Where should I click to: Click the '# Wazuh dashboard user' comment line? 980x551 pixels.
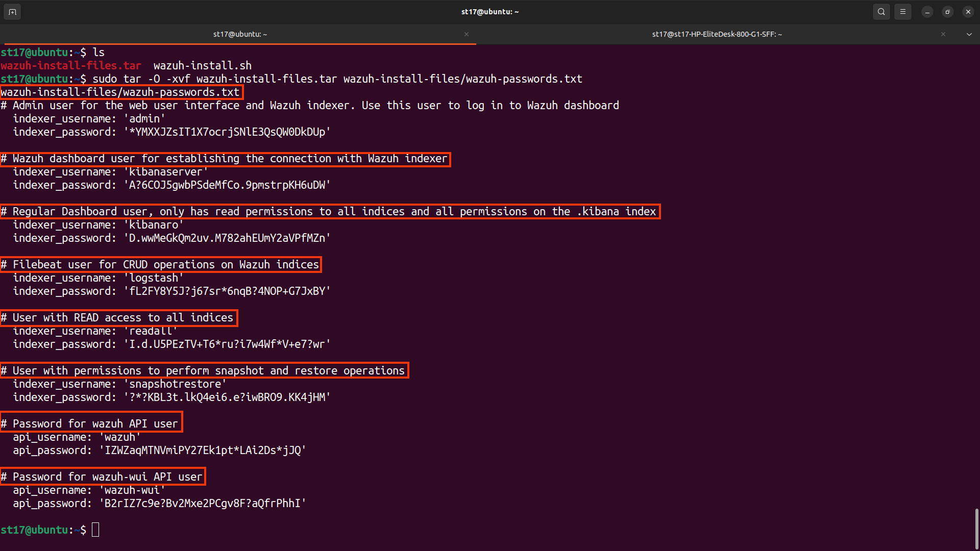(224, 159)
